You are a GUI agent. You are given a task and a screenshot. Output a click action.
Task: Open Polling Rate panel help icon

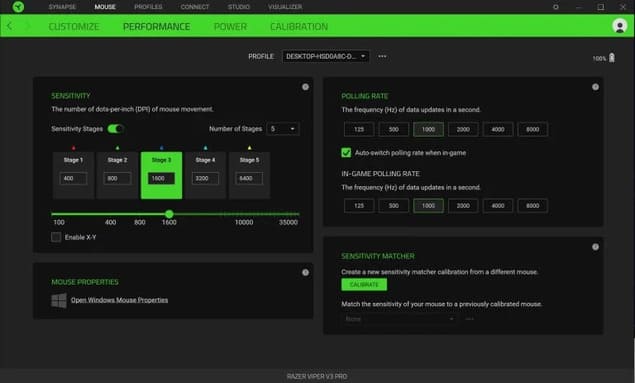pyautogui.click(x=595, y=87)
